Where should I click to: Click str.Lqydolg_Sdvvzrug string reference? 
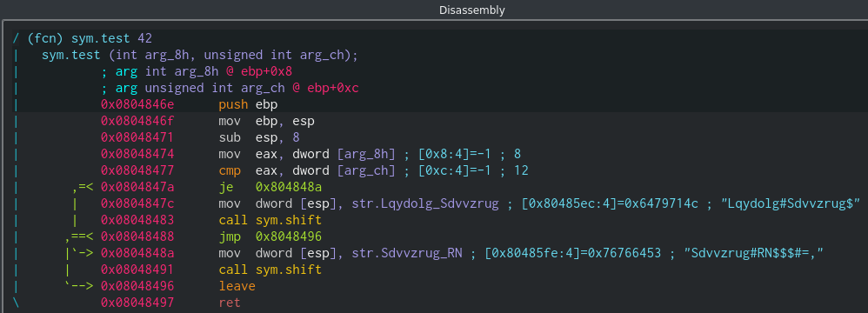click(424, 203)
